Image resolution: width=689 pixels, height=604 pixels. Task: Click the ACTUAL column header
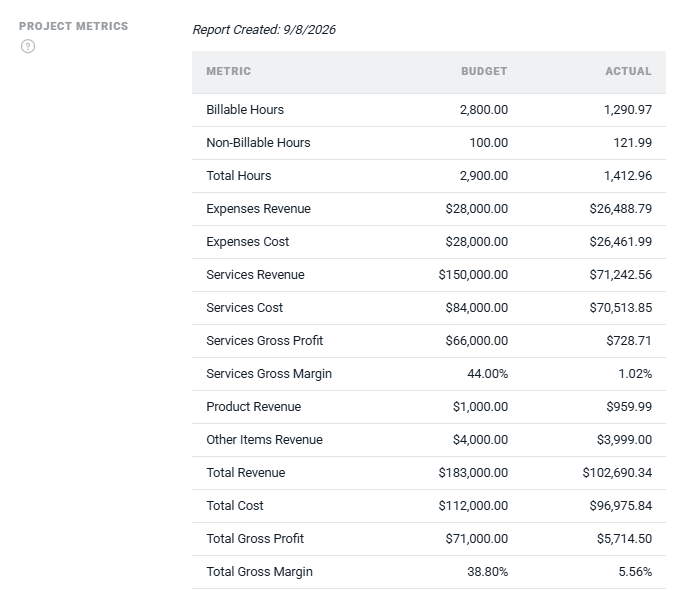coord(628,71)
